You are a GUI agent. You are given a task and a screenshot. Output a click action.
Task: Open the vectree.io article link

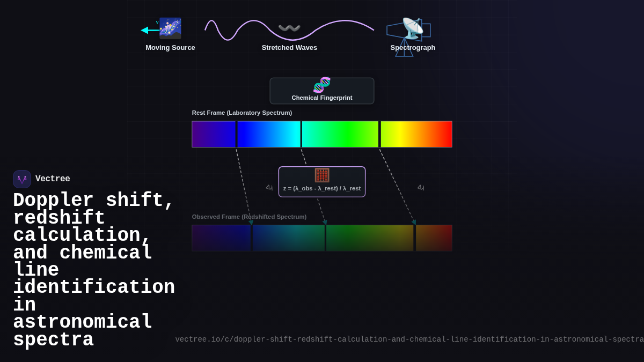coord(408,339)
